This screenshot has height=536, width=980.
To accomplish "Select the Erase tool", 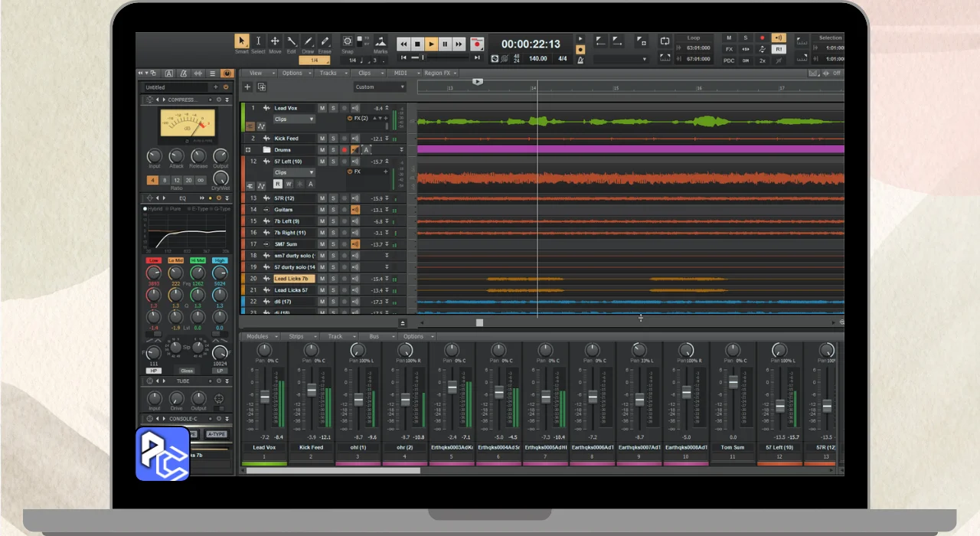I will 325,42.
